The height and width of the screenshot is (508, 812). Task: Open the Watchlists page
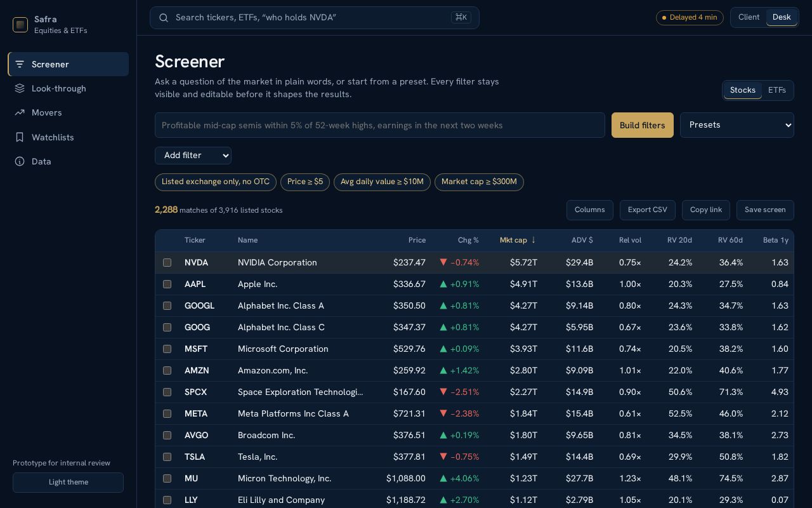point(69,137)
